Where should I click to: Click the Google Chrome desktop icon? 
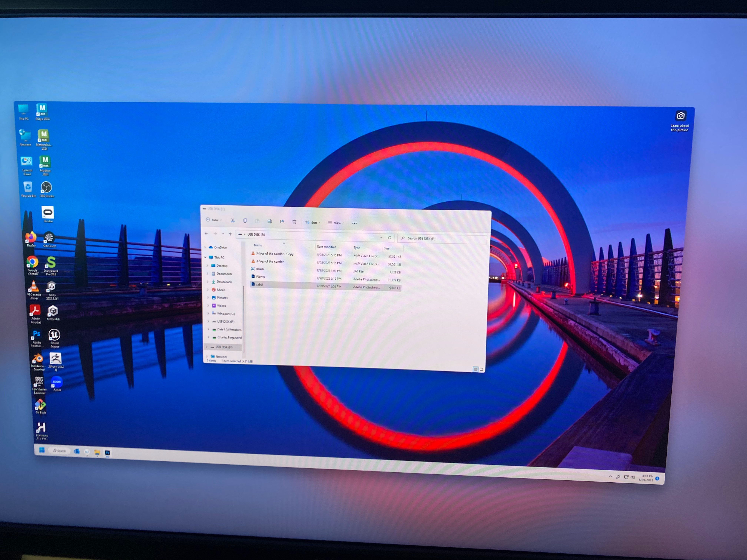pyautogui.click(x=32, y=265)
